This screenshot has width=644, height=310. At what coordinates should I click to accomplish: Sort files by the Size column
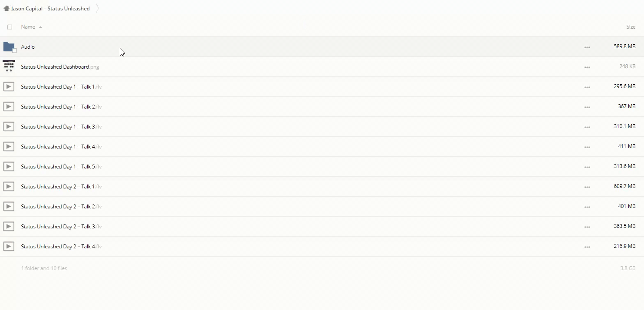[x=631, y=27]
